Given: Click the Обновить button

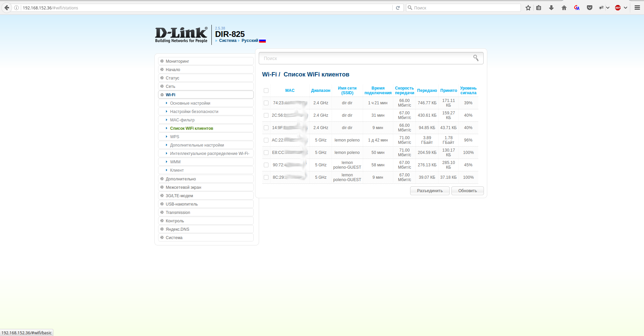Looking at the screenshot, I should click(467, 191).
